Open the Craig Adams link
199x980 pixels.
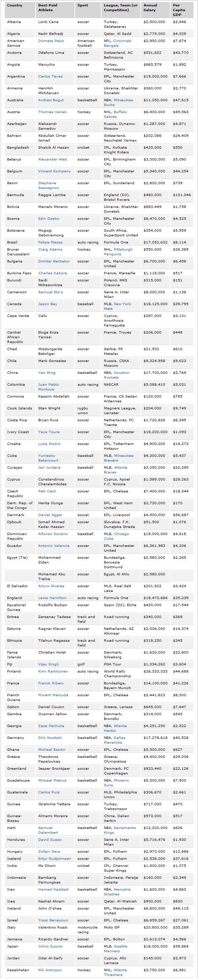[x=50, y=250]
